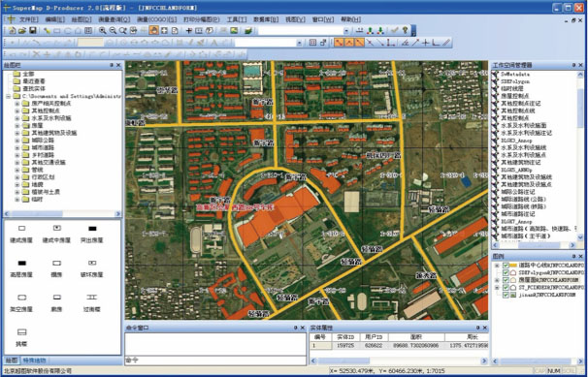Click the Zoom In magnifier icon
This screenshot has height=377, width=588.
(103, 31)
